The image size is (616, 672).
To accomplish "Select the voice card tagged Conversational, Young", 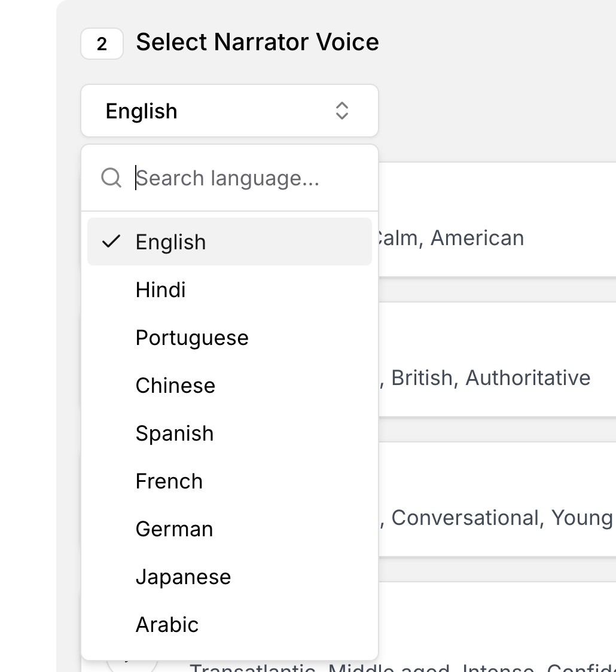I will pyautogui.click(x=497, y=499).
